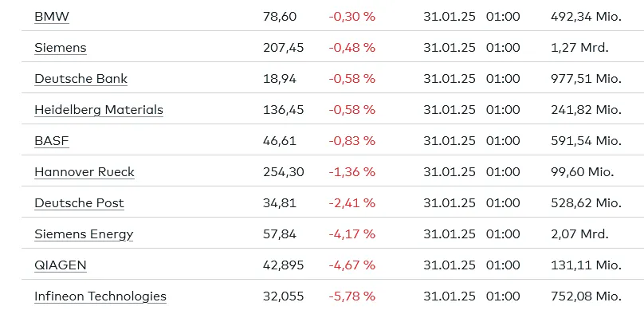Click the Deutsche Post link
Viewport: 644px width, 310px height.
point(79,203)
